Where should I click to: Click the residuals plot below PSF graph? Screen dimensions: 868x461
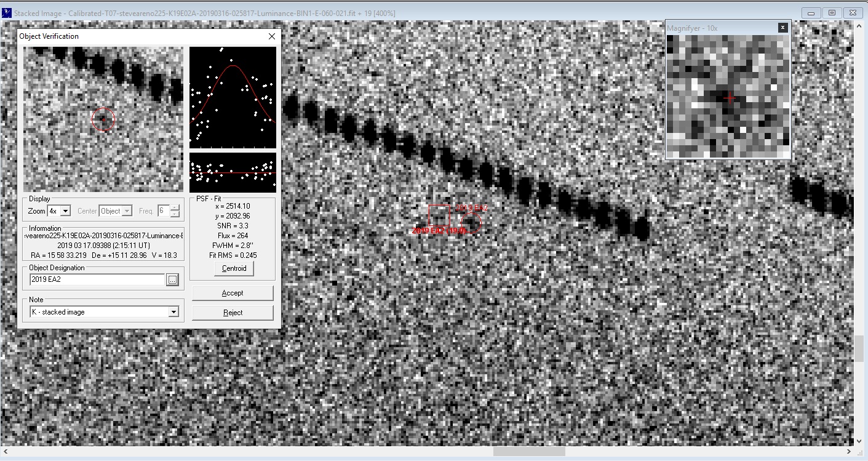[x=233, y=172]
